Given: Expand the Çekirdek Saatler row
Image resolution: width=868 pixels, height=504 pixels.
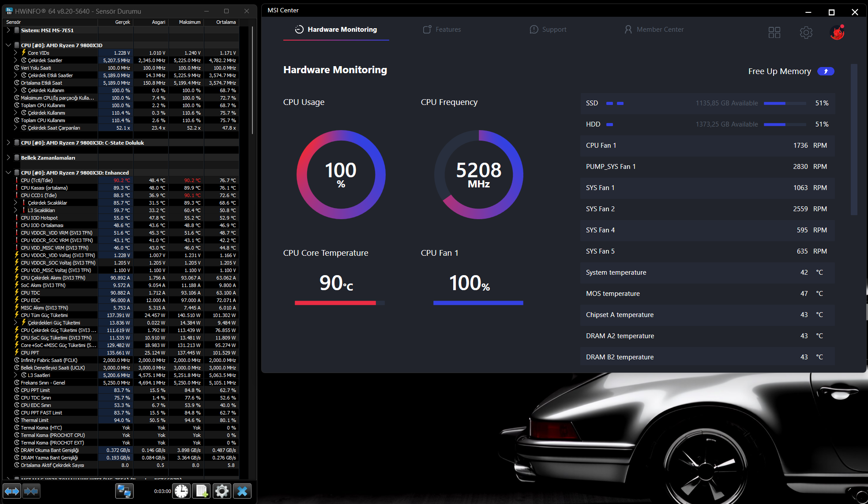Looking at the screenshot, I should point(15,60).
